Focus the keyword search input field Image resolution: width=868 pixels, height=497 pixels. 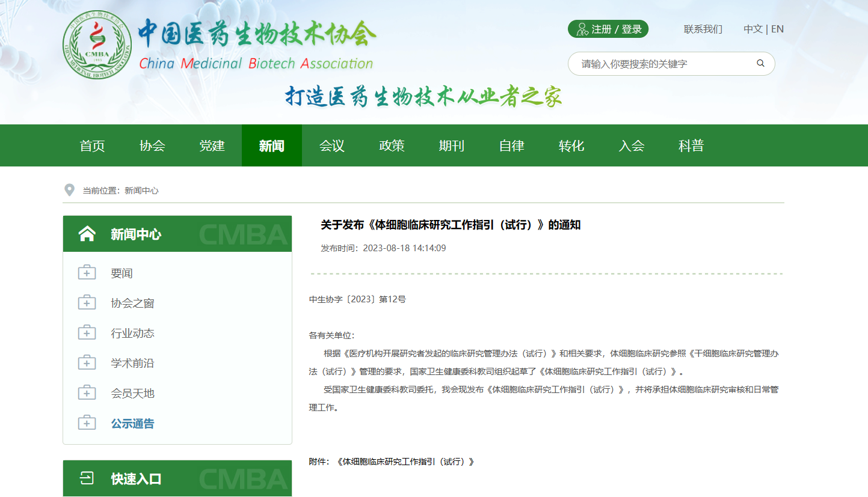[x=662, y=64]
